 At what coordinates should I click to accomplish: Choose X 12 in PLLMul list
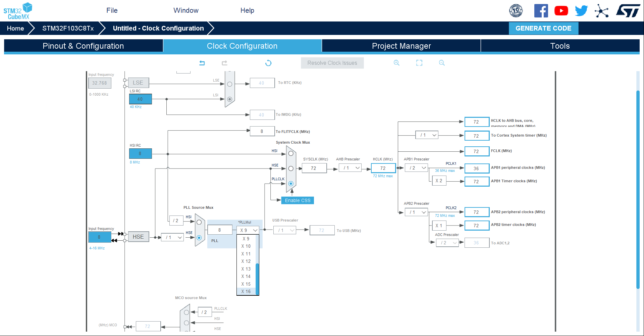[246, 261]
